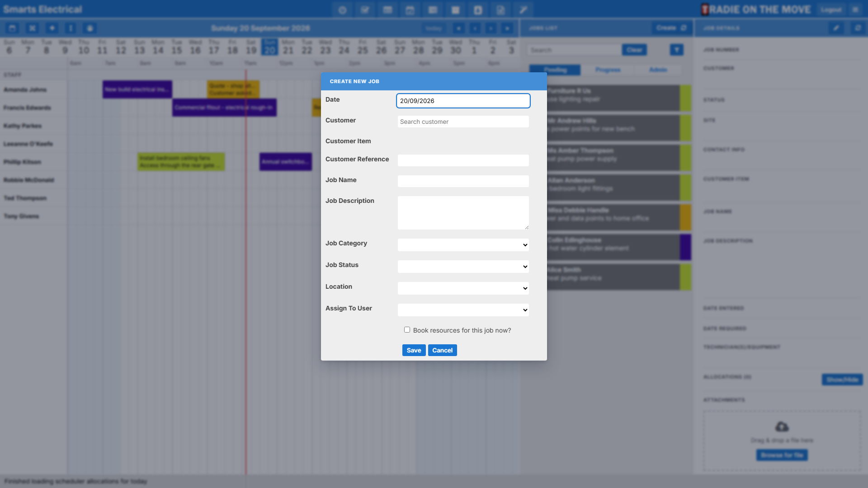Click the purple swatch on Colin Edinghouse job
Screen dimensions: 868x488
(x=685, y=247)
